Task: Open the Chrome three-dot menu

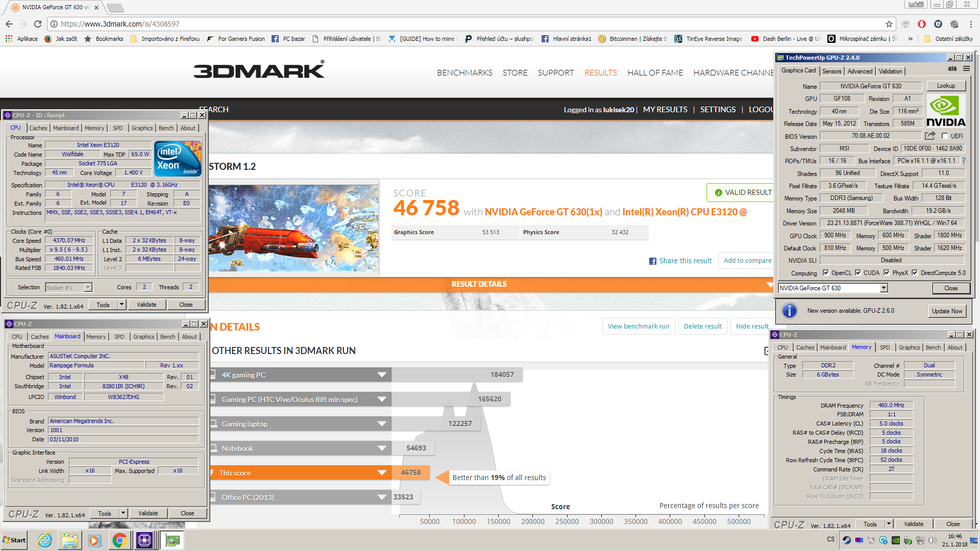Action: (971, 24)
